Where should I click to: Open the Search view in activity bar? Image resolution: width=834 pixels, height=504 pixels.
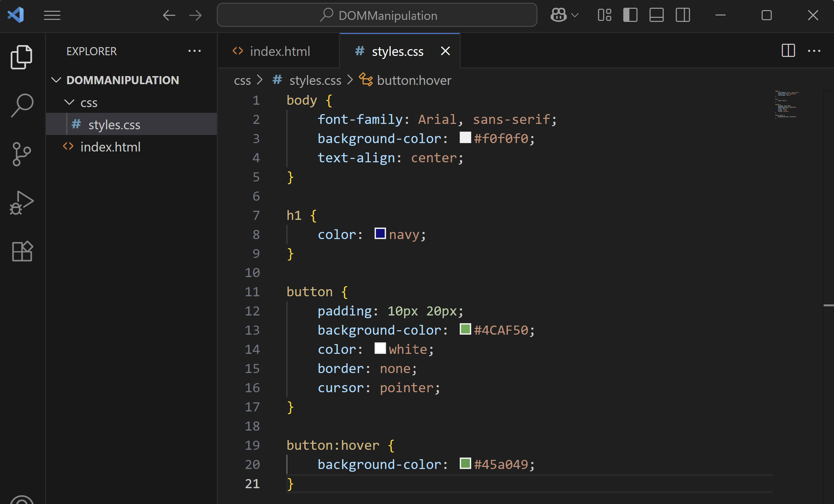[x=22, y=104]
